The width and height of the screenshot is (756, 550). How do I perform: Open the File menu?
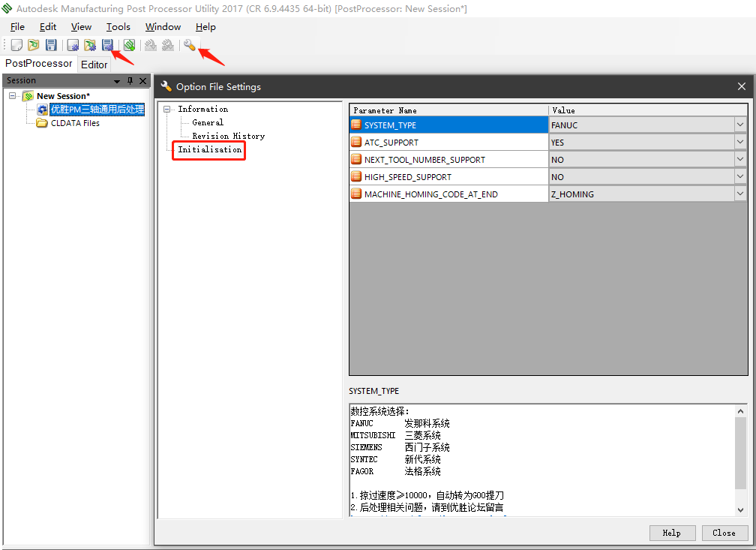coord(17,27)
